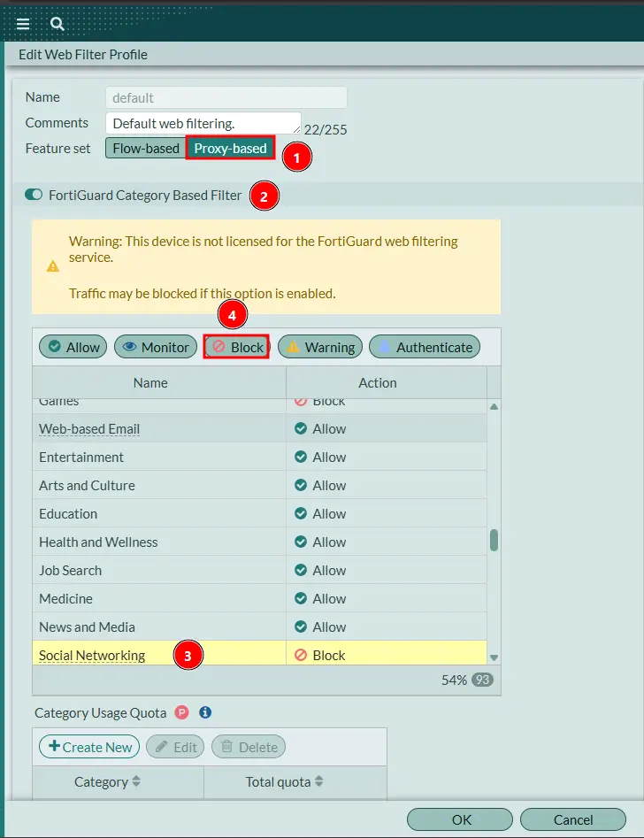
Task: Click Create New quota button
Action: point(89,747)
